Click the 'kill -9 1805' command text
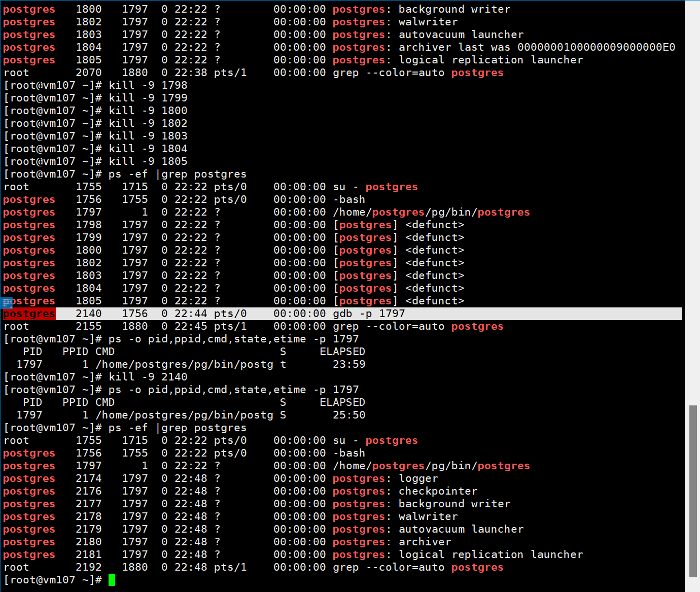This screenshot has height=592, width=700. click(148, 161)
